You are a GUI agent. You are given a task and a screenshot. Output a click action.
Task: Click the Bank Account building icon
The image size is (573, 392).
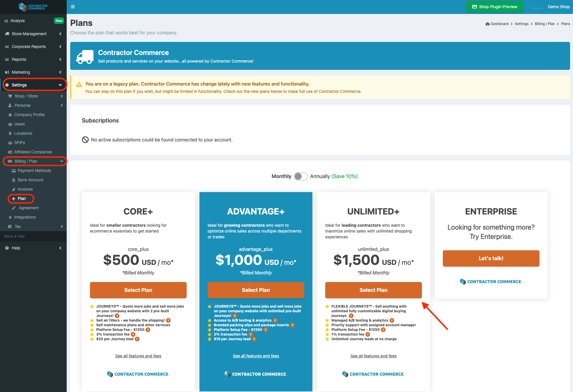coord(14,180)
